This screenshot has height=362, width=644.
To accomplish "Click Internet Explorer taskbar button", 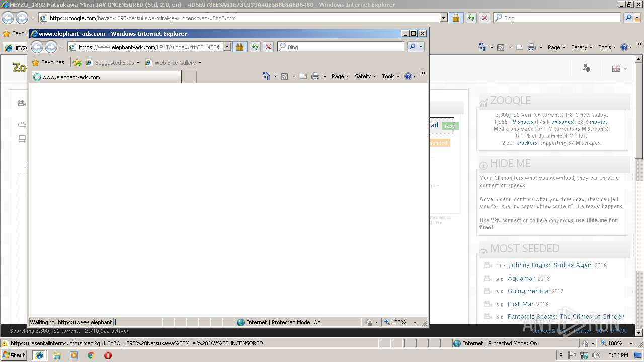I will pos(39,355).
